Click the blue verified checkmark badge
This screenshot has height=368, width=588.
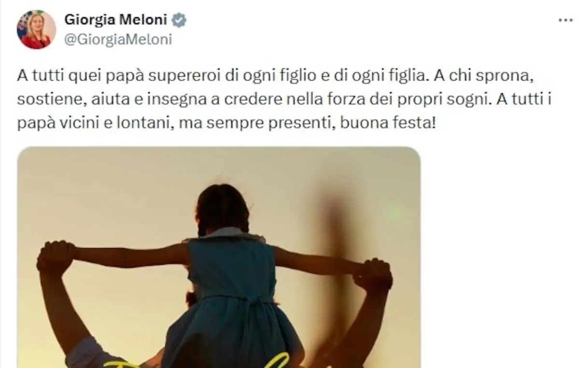180,20
